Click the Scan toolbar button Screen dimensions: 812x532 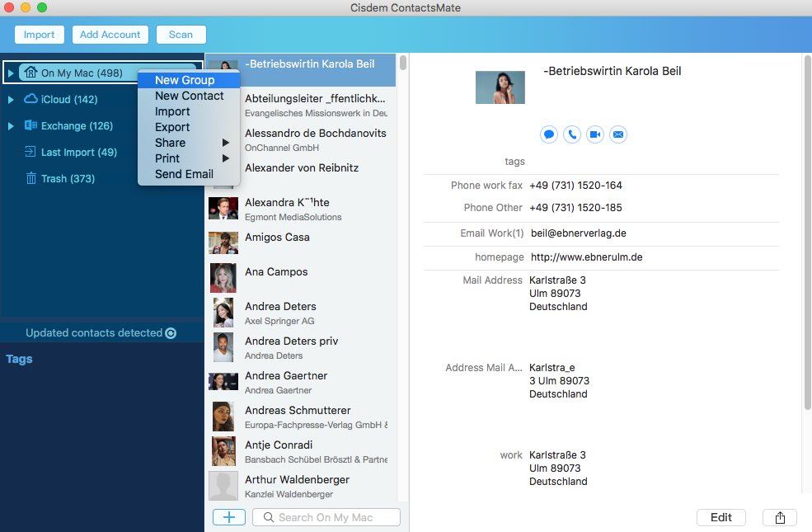click(x=181, y=35)
